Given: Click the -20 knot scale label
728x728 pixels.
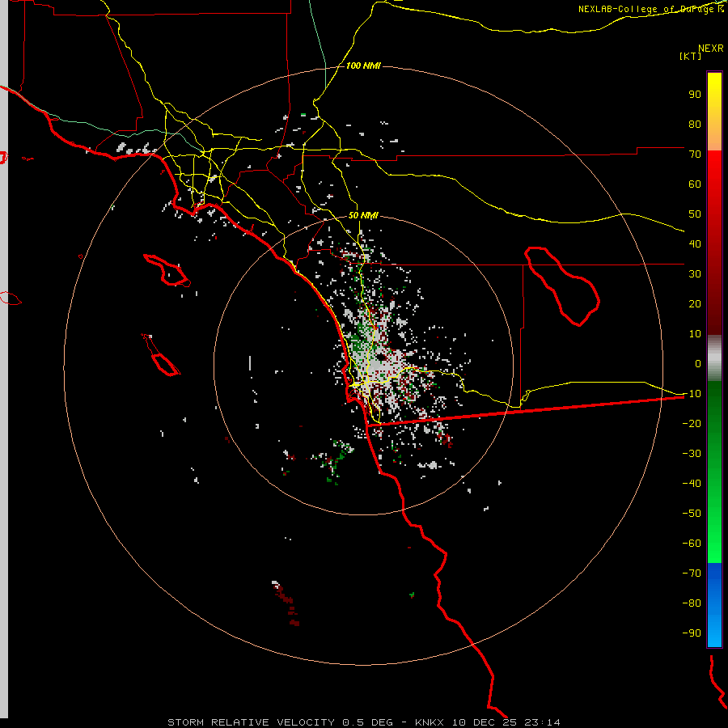Looking at the screenshot, I should pyautogui.click(x=692, y=423).
